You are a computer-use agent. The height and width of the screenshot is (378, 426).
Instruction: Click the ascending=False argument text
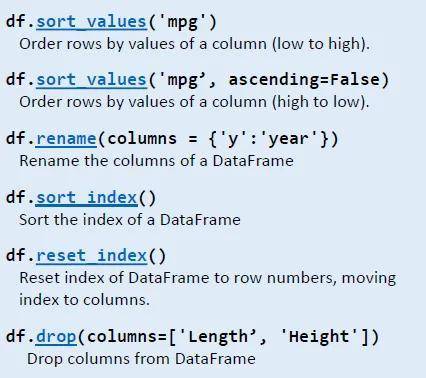point(304,80)
